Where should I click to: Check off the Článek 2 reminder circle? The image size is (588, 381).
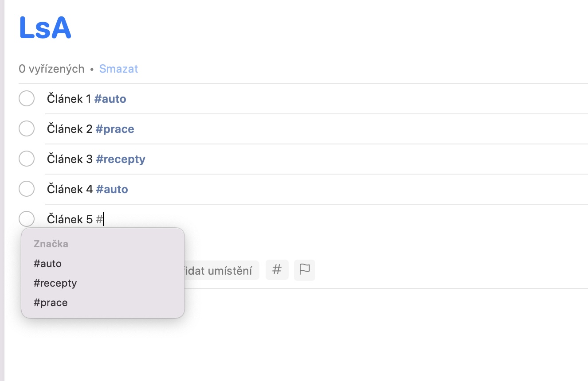click(x=27, y=129)
